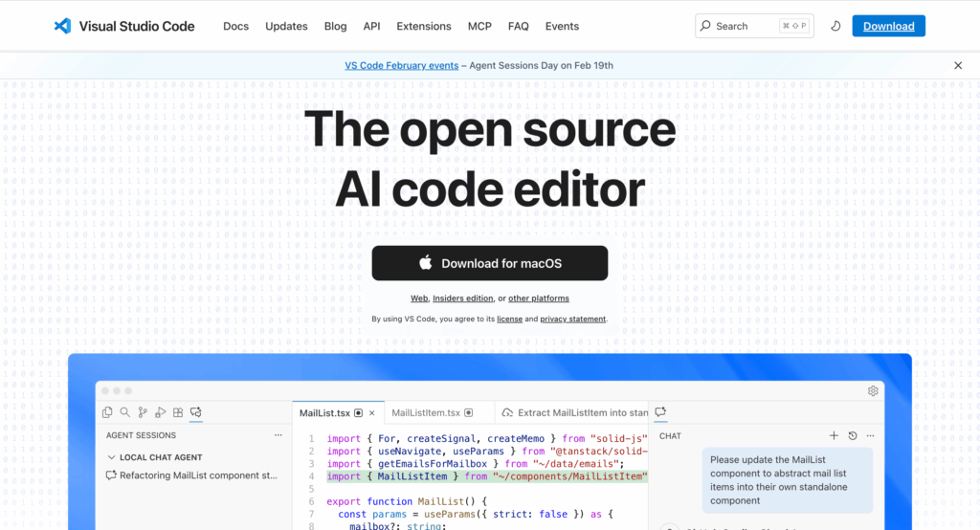The height and width of the screenshot is (530, 980).
Task: Open other platforms link
Action: click(x=539, y=298)
